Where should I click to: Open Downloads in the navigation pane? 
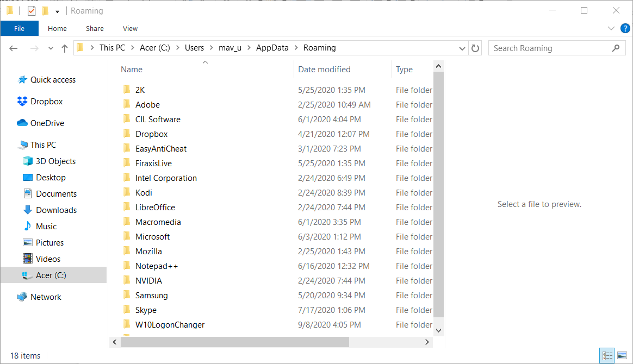tap(56, 210)
